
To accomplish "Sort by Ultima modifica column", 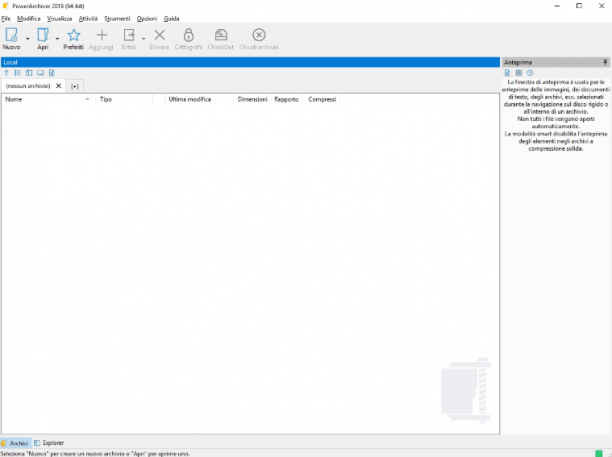I will coord(198,100).
